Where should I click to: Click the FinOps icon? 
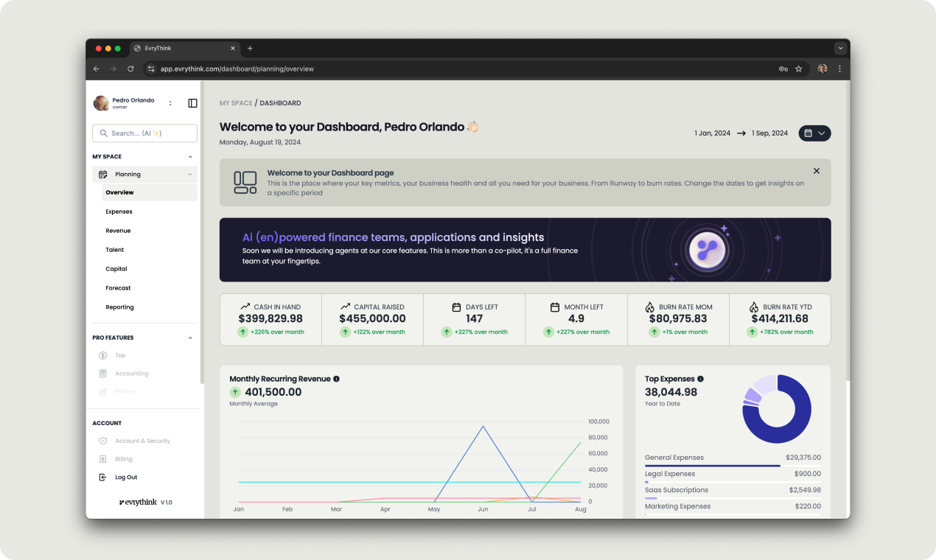click(103, 391)
